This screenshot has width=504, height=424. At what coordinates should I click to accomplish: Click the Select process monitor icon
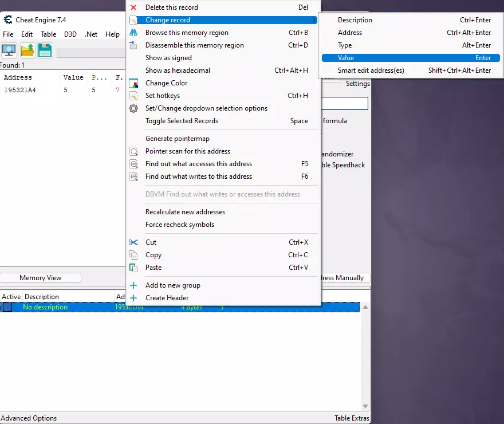pyautogui.click(x=9, y=50)
